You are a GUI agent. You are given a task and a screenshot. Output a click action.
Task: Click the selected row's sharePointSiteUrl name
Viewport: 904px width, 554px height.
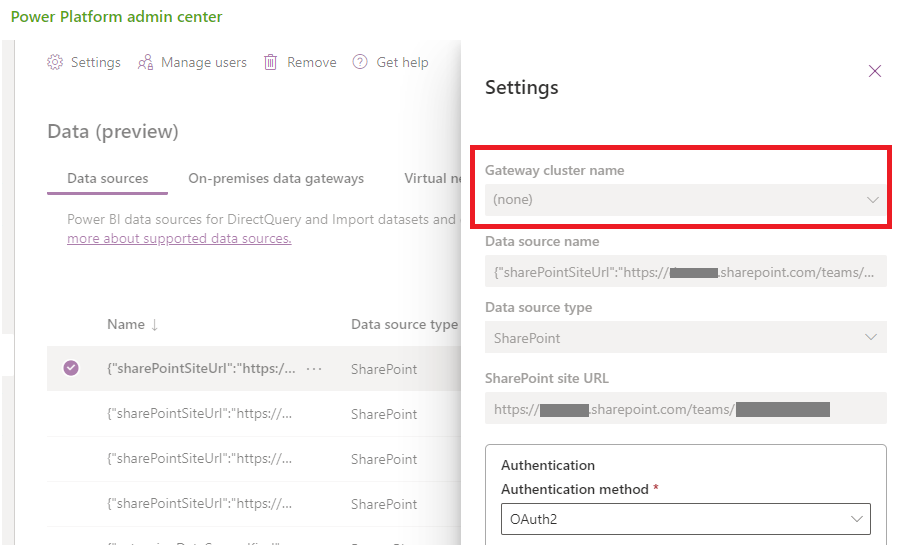coord(201,368)
